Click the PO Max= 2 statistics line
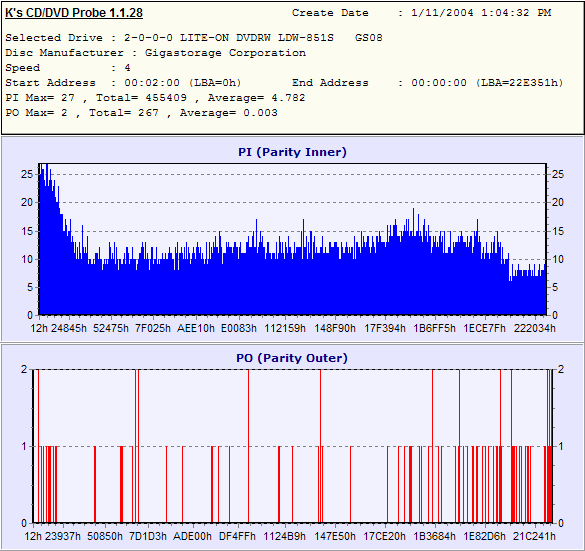The image size is (585, 551). click(141, 113)
